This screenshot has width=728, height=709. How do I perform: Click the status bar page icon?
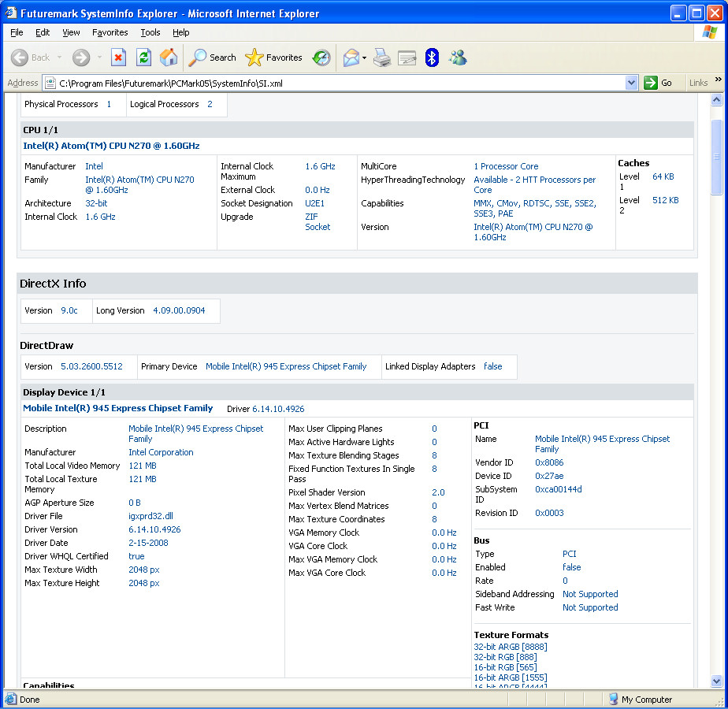(x=11, y=699)
